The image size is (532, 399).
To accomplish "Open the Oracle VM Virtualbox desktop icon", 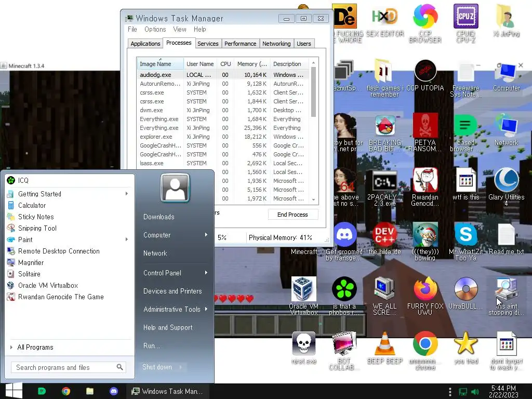I will click(303, 296).
